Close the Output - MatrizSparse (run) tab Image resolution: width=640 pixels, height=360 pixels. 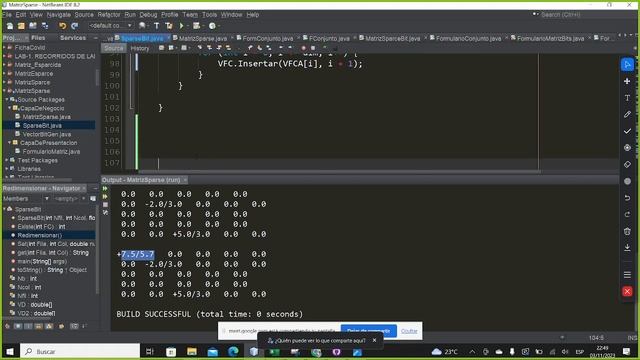[x=185, y=180]
